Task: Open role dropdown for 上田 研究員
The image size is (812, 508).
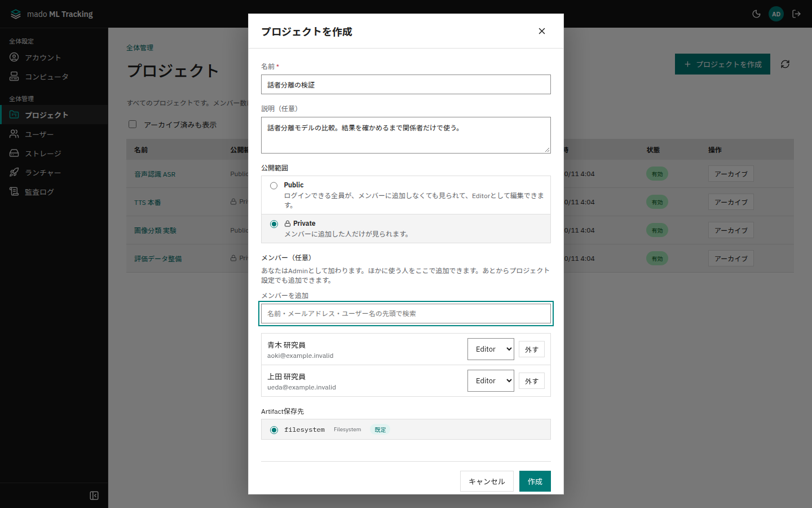Action: [491, 381]
